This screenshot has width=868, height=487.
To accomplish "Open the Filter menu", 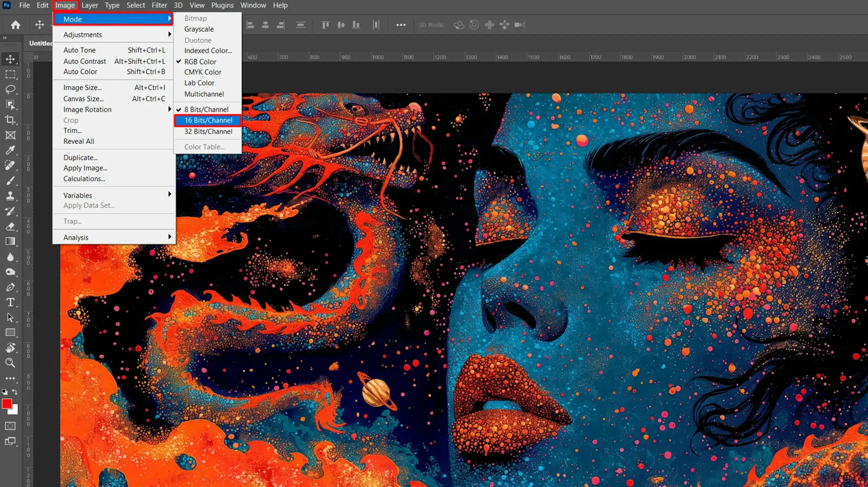I will [159, 5].
